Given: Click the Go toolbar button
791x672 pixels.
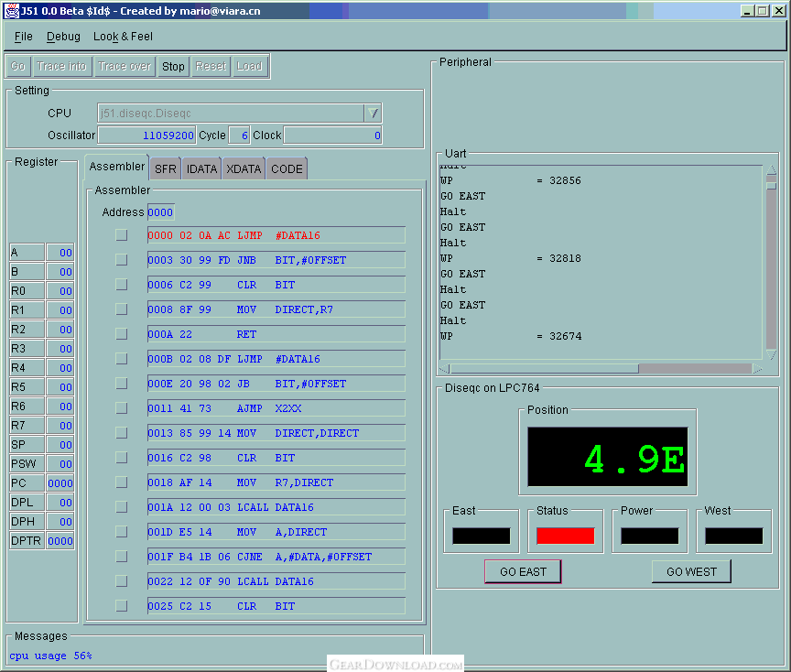Looking at the screenshot, I should (17, 67).
